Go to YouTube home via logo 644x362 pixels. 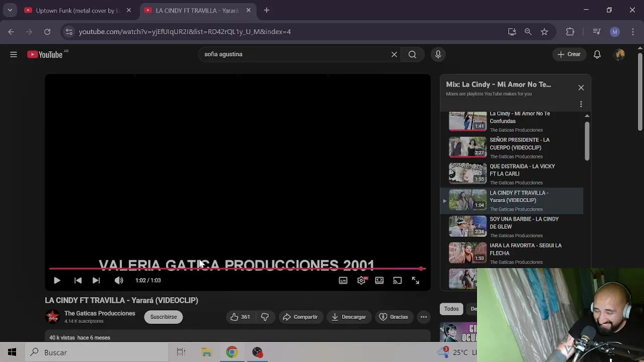click(45, 54)
